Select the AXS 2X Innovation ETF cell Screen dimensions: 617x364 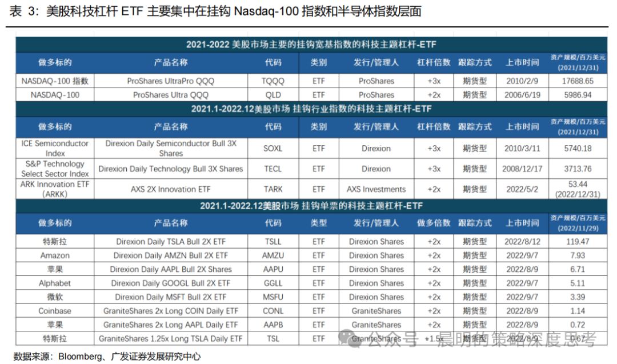coord(171,189)
